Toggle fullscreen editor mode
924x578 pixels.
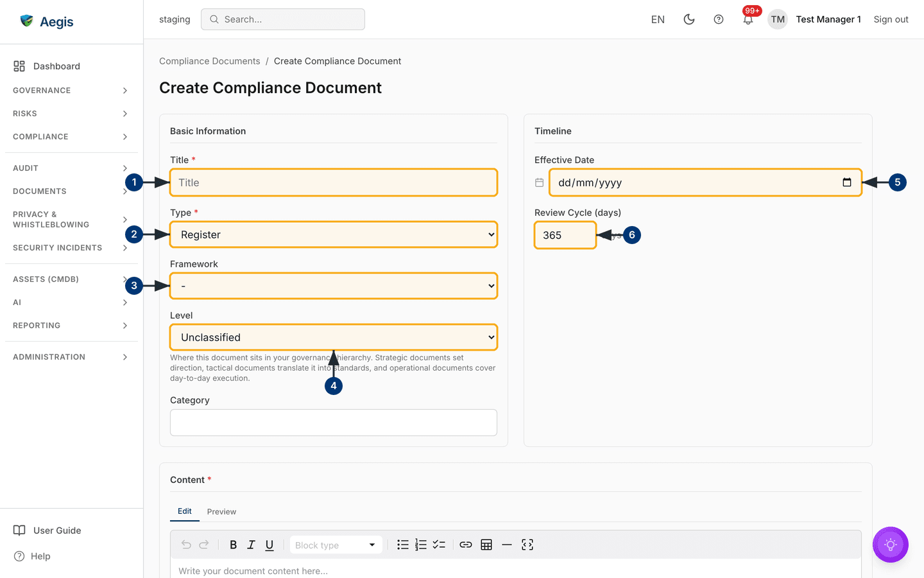tap(527, 545)
